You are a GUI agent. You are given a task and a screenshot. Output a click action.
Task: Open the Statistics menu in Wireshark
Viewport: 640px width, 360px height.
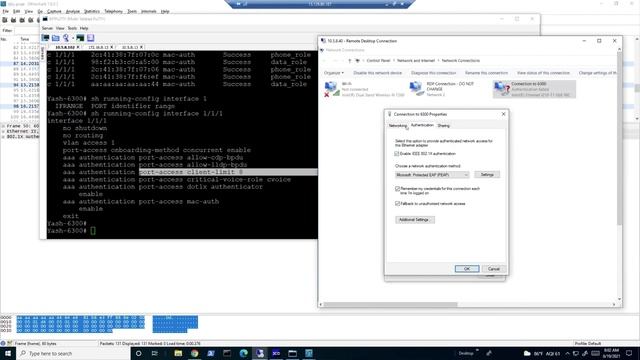[92, 11]
